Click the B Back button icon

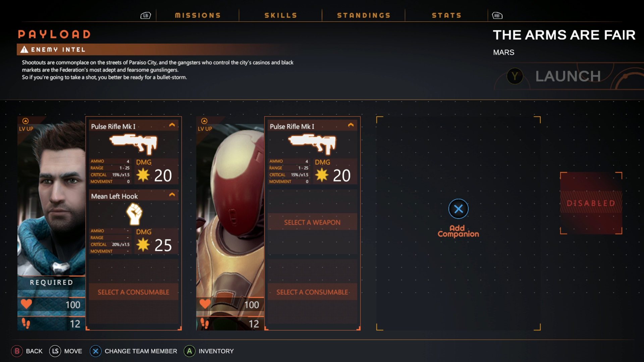click(x=17, y=351)
